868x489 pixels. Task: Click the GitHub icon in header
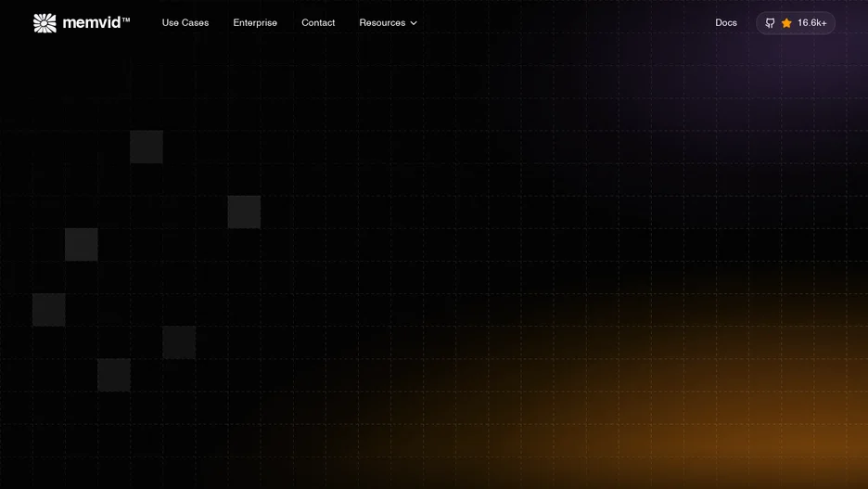tap(770, 22)
